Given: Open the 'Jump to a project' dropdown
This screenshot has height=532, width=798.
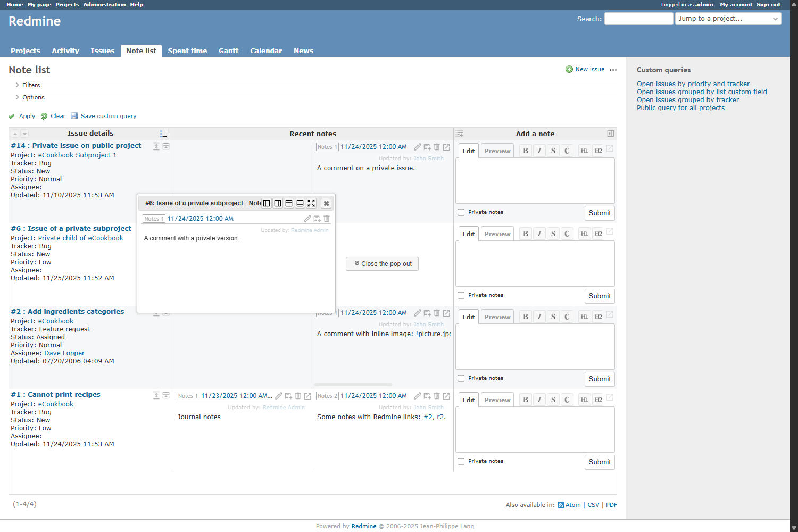Looking at the screenshot, I should pos(728,19).
